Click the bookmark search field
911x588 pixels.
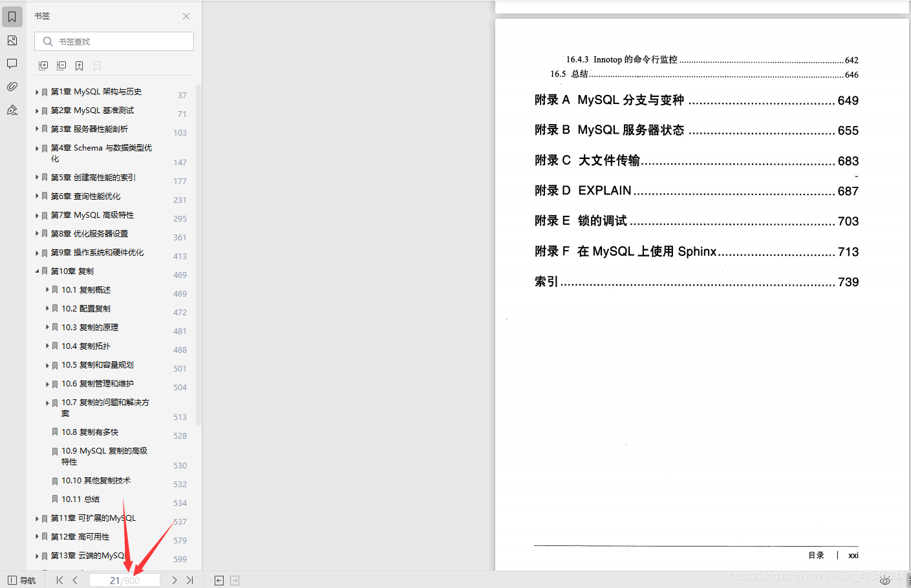click(114, 41)
